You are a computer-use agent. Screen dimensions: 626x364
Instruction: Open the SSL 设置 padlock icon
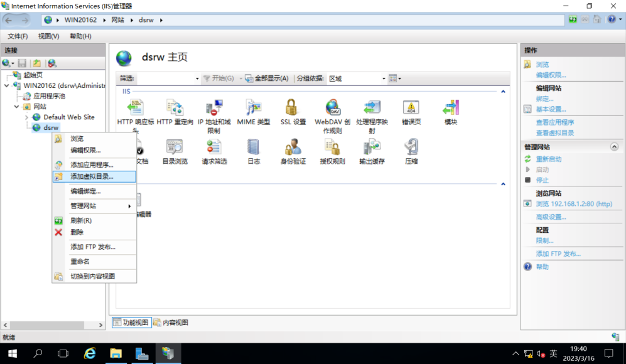coord(293,108)
